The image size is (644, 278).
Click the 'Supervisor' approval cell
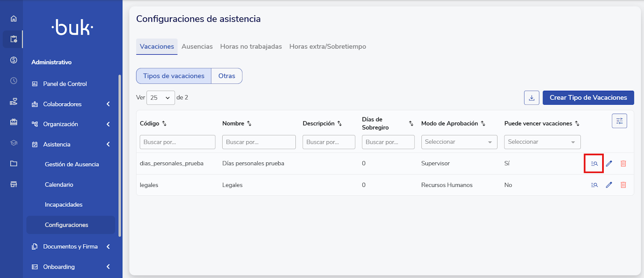pyautogui.click(x=436, y=163)
